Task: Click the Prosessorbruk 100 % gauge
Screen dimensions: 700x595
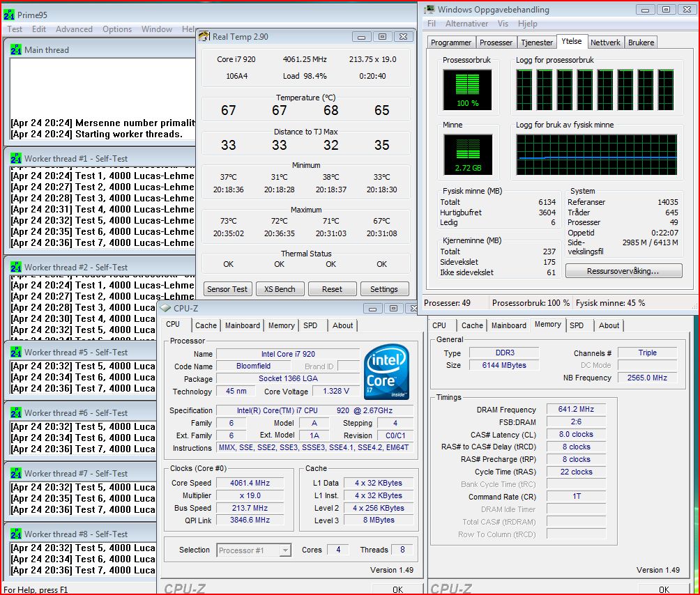Action: pyautogui.click(x=467, y=90)
